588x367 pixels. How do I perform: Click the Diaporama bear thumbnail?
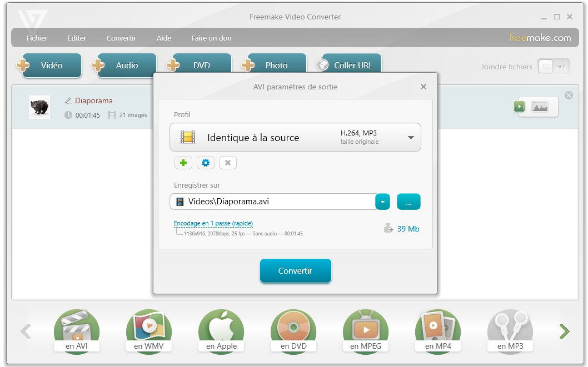point(39,107)
